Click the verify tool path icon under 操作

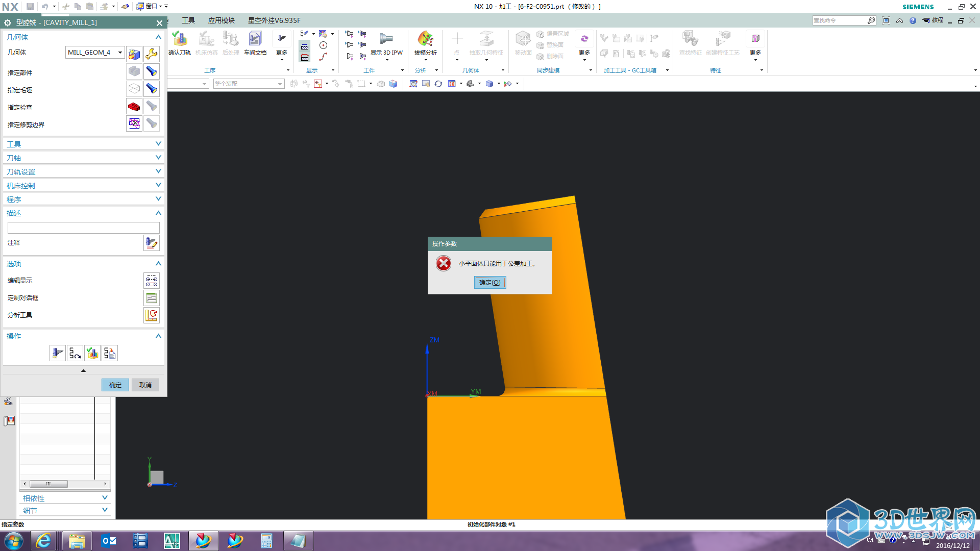click(x=92, y=353)
